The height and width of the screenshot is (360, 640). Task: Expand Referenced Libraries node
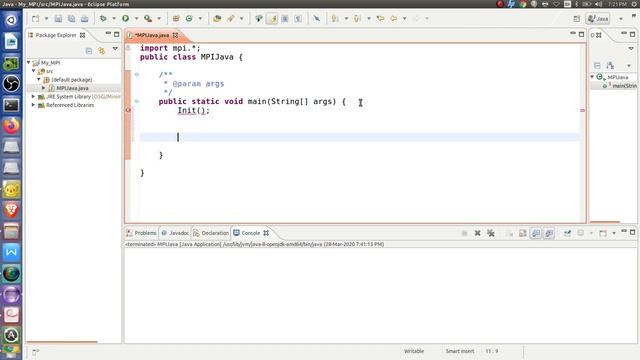33,105
